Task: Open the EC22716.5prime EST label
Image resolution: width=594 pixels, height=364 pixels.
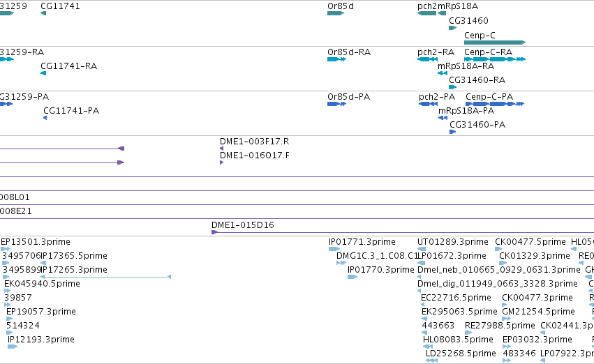Action: pyautogui.click(x=456, y=297)
